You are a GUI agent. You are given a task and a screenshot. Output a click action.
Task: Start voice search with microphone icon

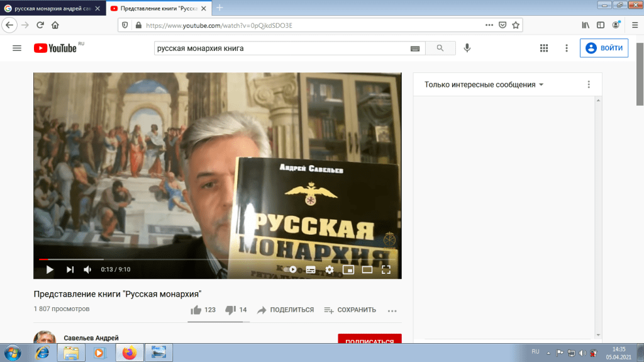(467, 48)
